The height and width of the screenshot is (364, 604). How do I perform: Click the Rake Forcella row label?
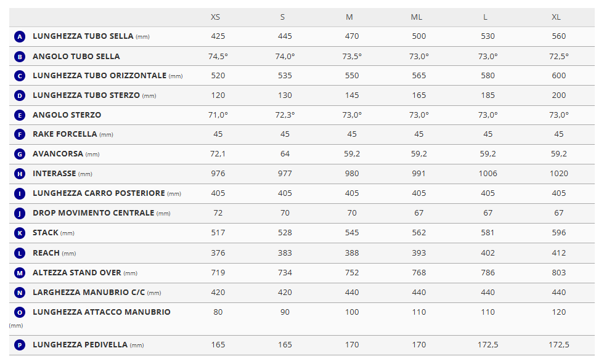[x=65, y=134]
